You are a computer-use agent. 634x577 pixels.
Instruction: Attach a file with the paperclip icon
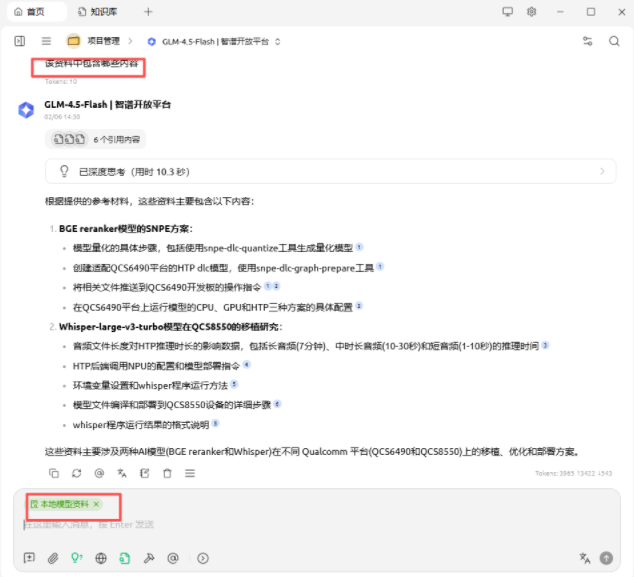tap(53, 558)
